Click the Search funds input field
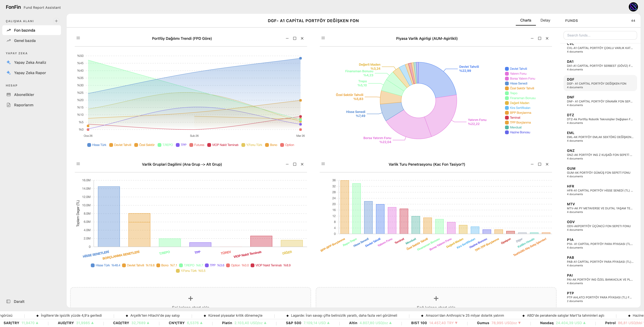644x327 pixels. [x=600, y=35]
